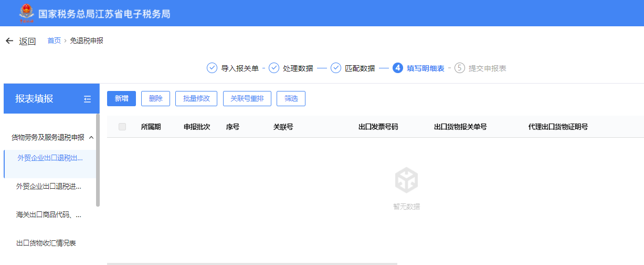
Task: Click the step 4 填写明细表 circle
Action: pos(398,68)
